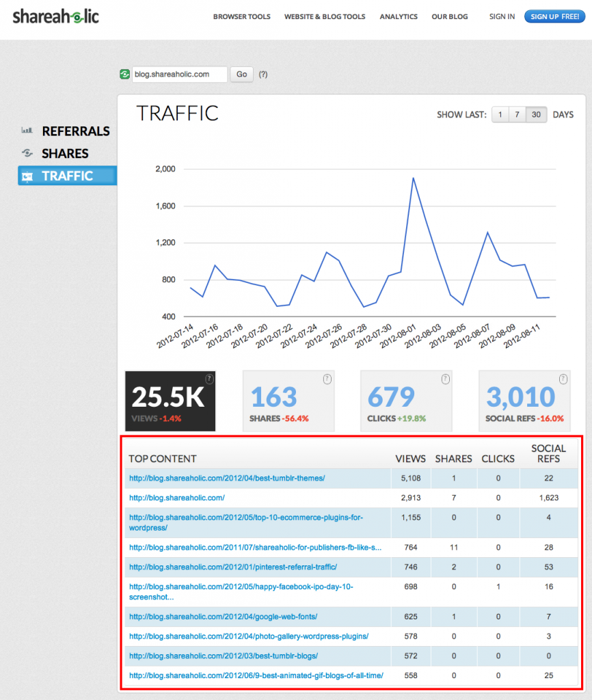The height and width of the screenshot is (700, 592).
Task: Click the Shares sidebar icon
Action: 27,153
